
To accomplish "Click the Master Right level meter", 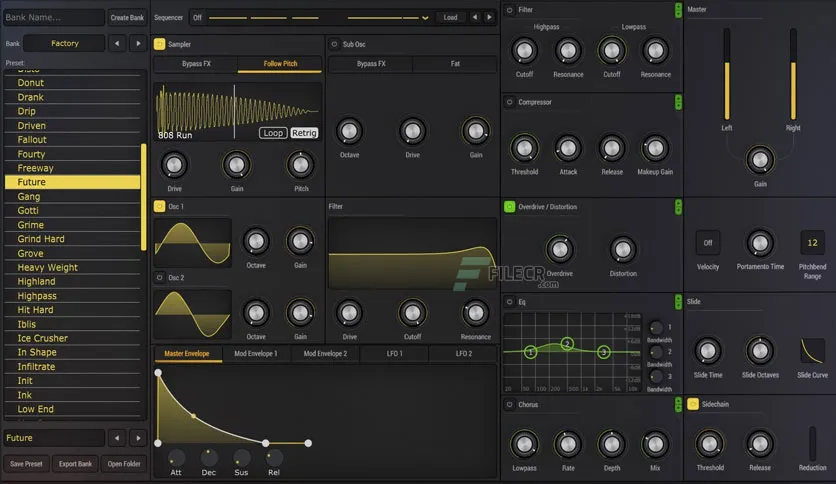I will 793,75.
